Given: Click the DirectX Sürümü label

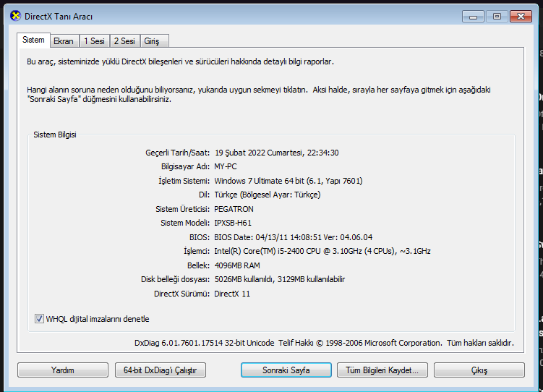Looking at the screenshot, I should click(x=181, y=294).
